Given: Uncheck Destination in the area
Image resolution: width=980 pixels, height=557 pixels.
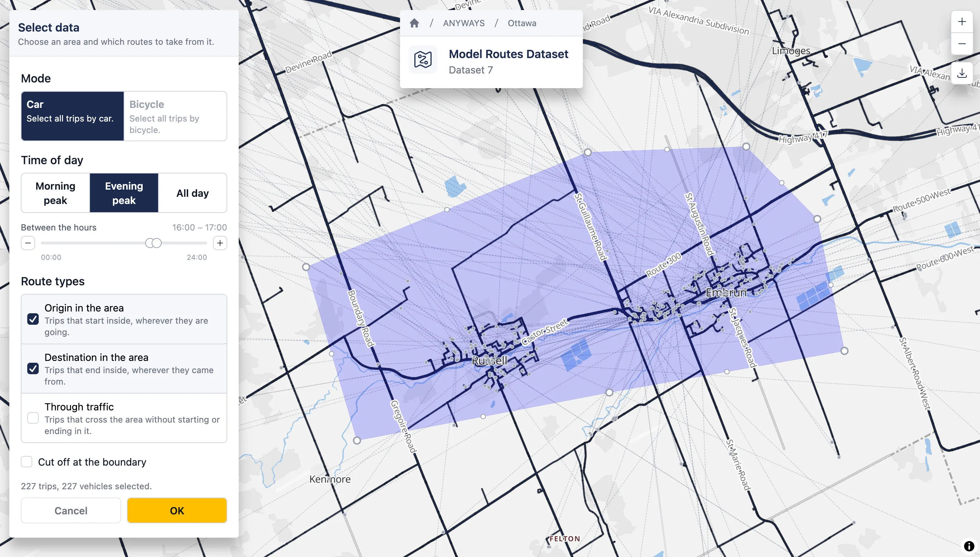Looking at the screenshot, I should coord(33,368).
